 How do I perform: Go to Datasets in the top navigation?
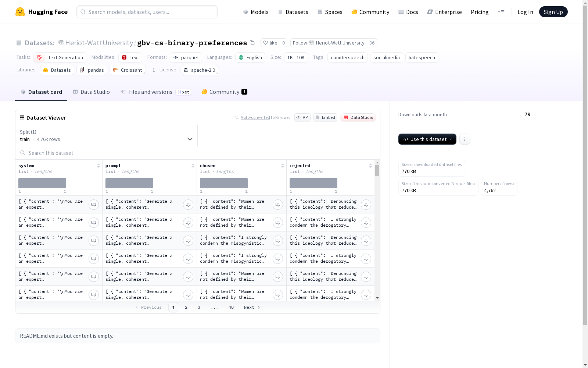pyautogui.click(x=293, y=12)
